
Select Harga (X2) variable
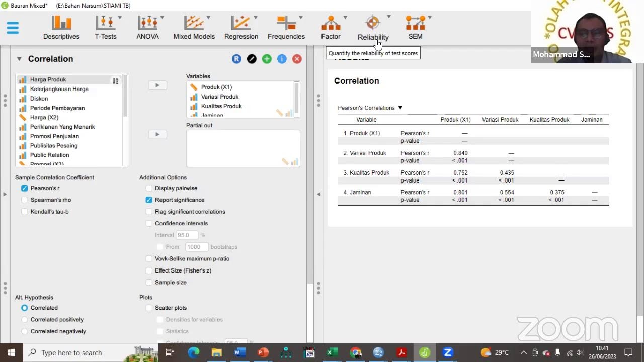pos(69,117)
